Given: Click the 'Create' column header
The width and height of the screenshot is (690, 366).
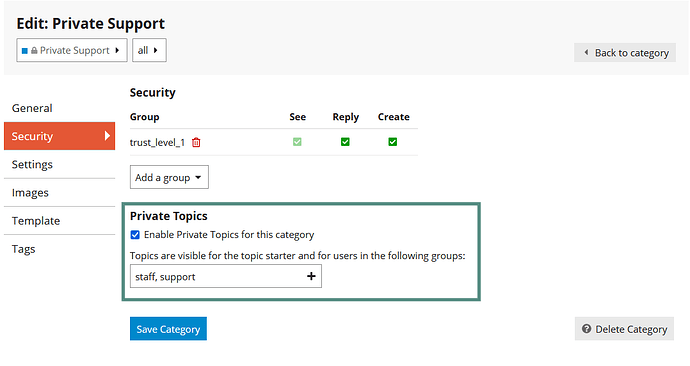Looking at the screenshot, I should coord(393,117).
